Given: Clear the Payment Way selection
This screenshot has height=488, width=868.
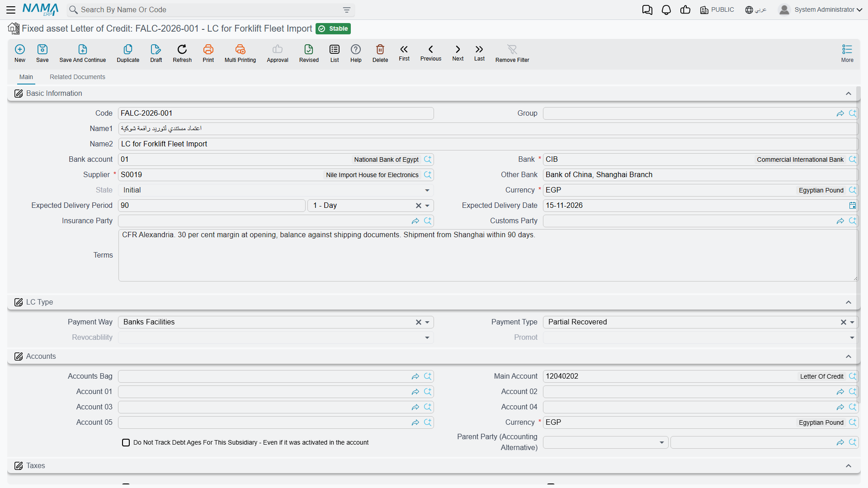Looking at the screenshot, I should pyautogui.click(x=418, y=322).
